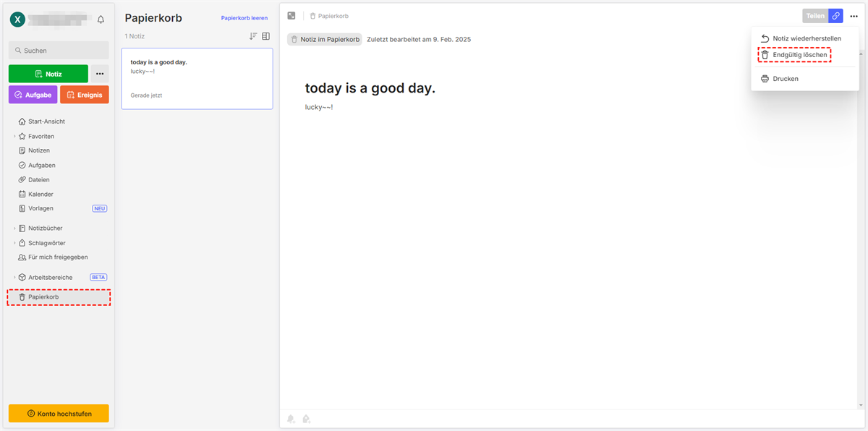This screenshot has width=868, height=431.
Task: Choose Endgültig löschen menu entry
Action: point(799,55)
